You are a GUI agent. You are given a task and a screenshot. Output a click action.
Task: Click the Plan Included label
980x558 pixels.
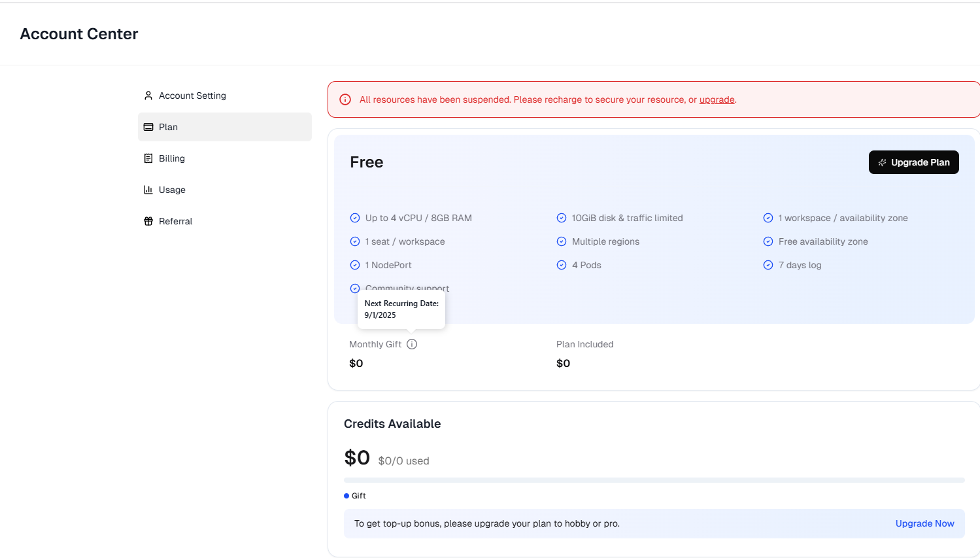585,344
